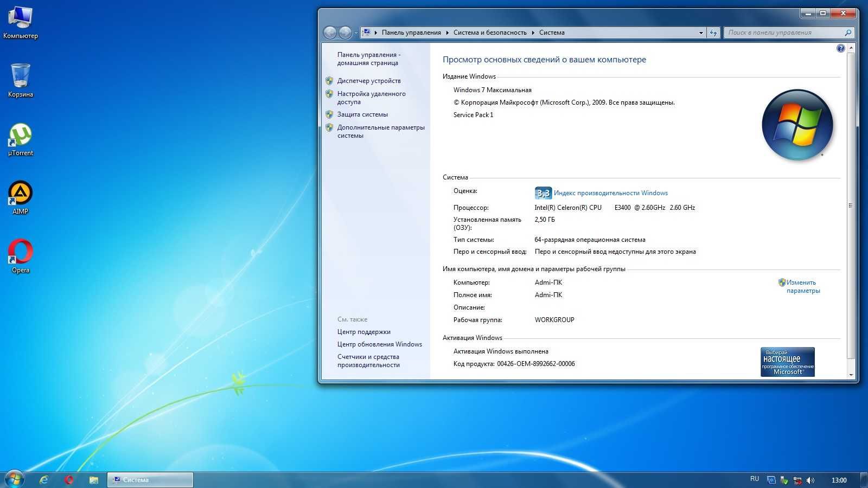
Task: Expand arrow after Система и безопасность breadcrumb
Action: pos(533,33)
